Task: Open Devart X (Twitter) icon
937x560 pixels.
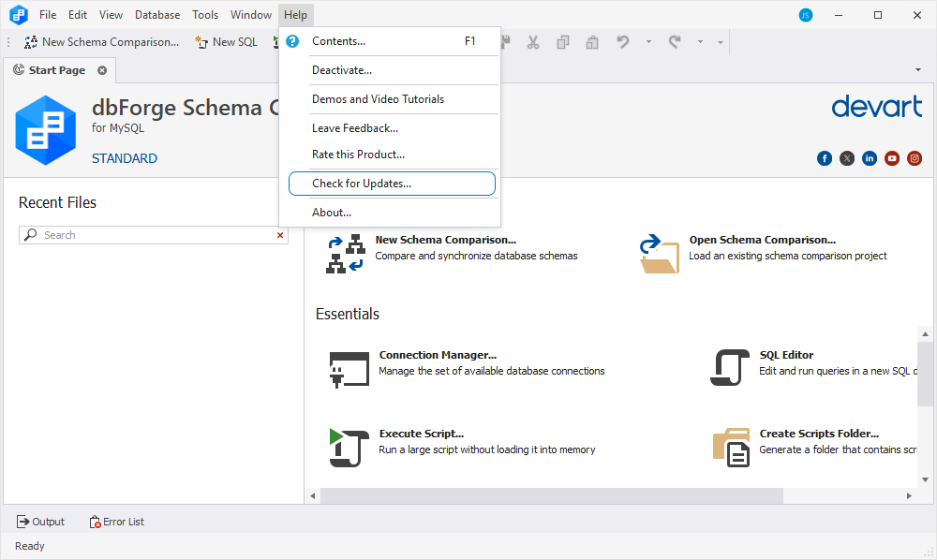Action: click(x=847, y=158)
